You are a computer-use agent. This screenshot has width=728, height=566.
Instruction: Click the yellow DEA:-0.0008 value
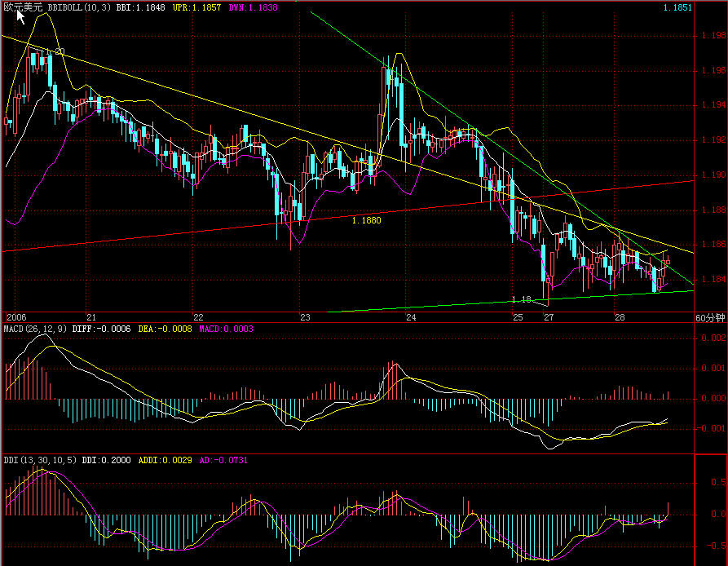(165, 329)
